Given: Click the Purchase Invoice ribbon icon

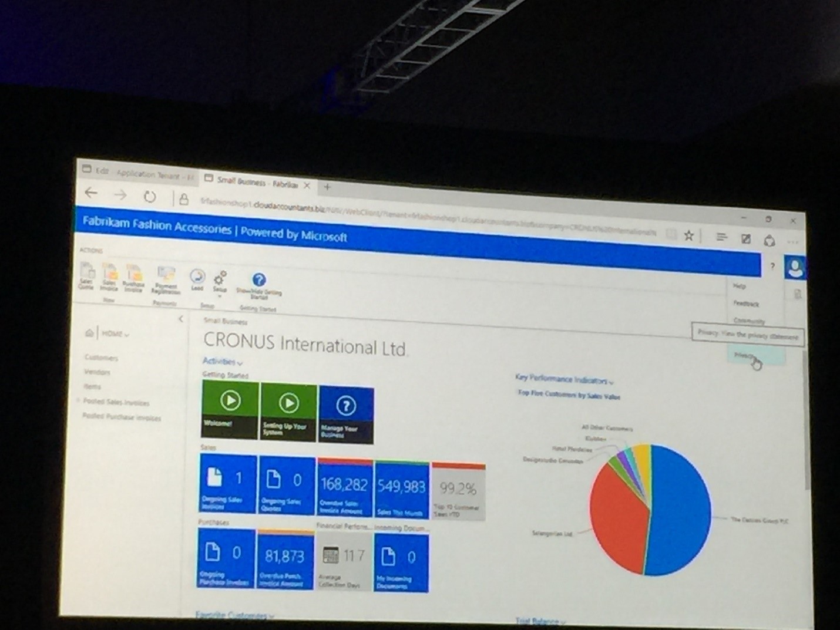Looking at the screenshot, I should point(133,277).
